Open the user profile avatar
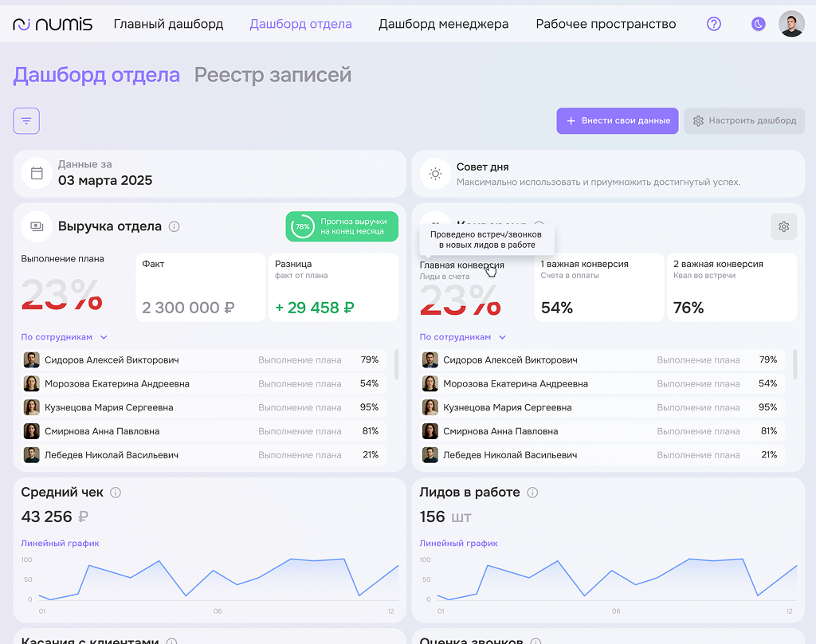Image resolution: width=816 pixels, height=644 pixels. 791,24
